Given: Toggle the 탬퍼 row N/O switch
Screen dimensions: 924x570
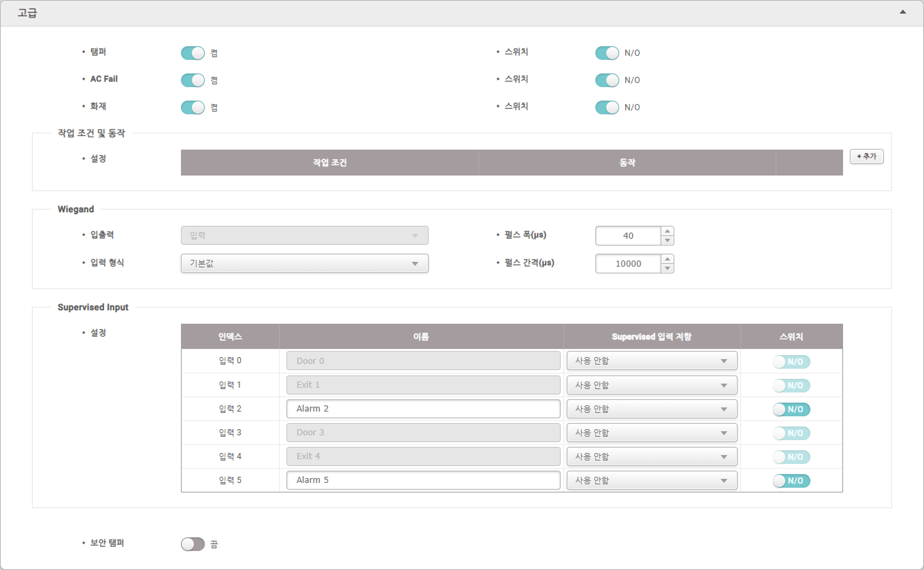Looking at the screenshot, I should [x=607, y=53].
